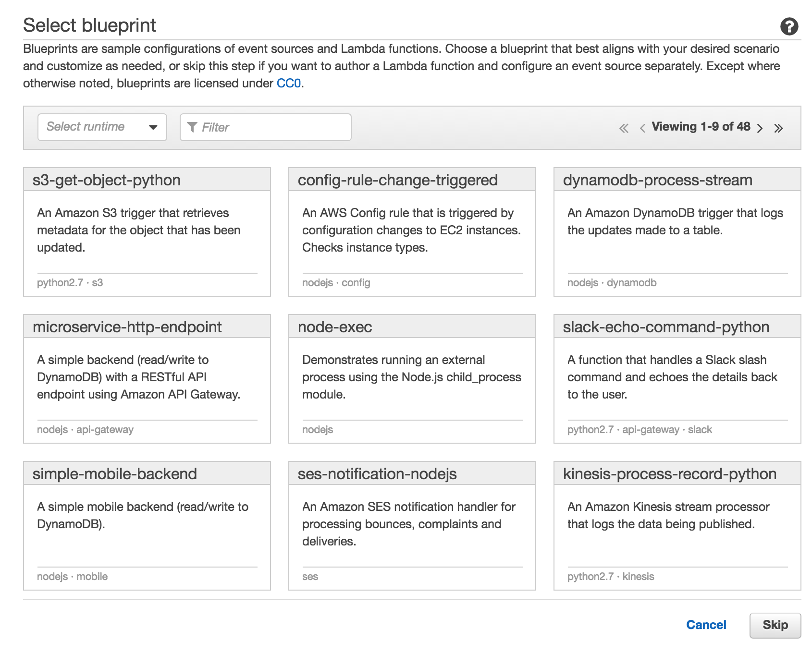Click the 'nodejs · mobile' tag text
Viewport: 812px width, 653px height.
73,577
